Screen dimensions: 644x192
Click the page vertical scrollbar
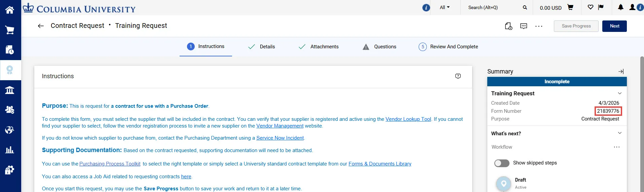pyautogui.click(x=642, y=124)
